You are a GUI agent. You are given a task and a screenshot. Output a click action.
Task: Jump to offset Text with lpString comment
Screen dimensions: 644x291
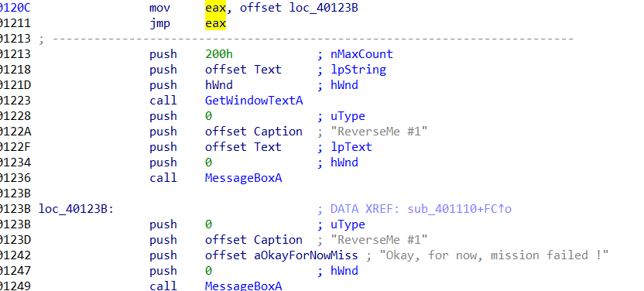click(x=244, y=70)
